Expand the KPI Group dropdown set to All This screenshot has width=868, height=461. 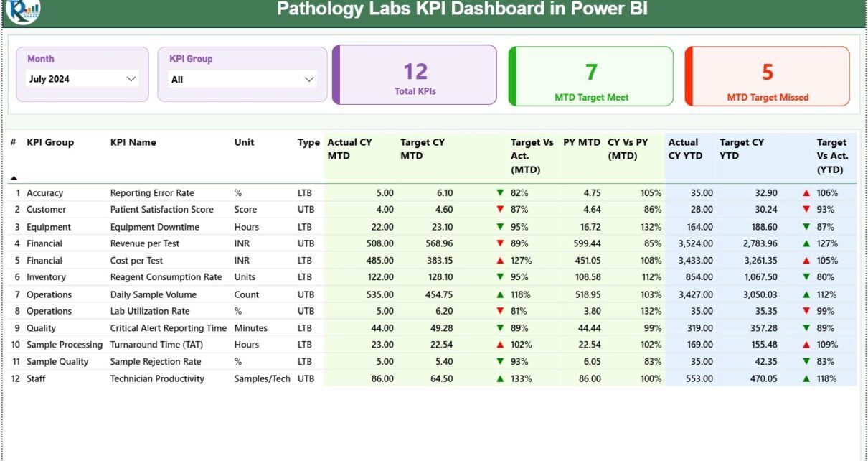click(242, 80)
